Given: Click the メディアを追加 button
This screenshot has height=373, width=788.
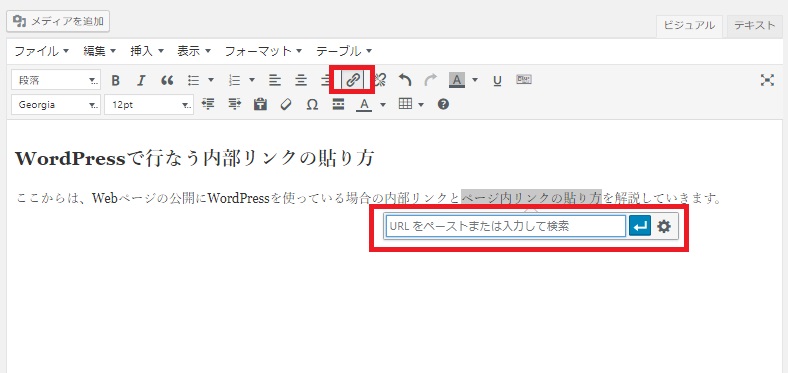Looking at the screenshot, I should click(x=58, y=21).
